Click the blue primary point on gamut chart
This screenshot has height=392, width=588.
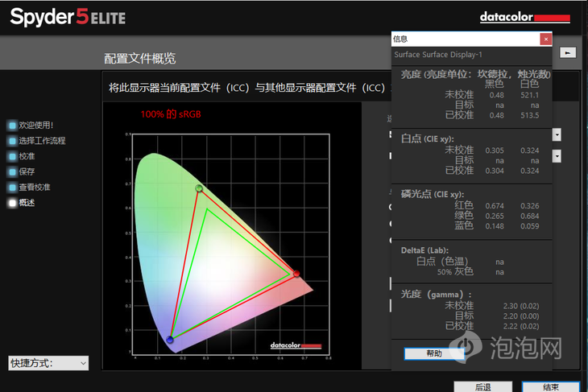170,340
